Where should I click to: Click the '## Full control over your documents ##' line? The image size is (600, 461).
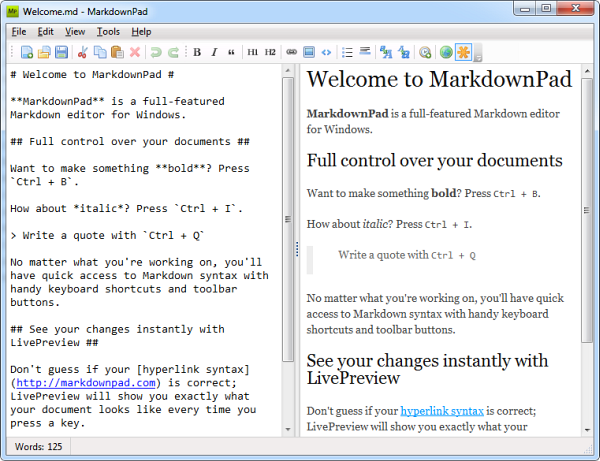pos(130,142)
